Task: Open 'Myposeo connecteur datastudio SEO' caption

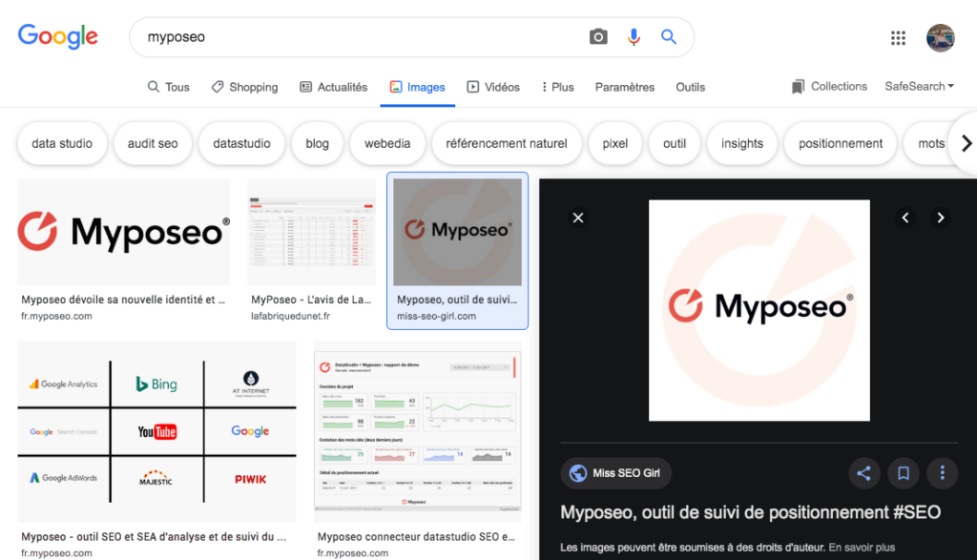Action: coord(416,537)
